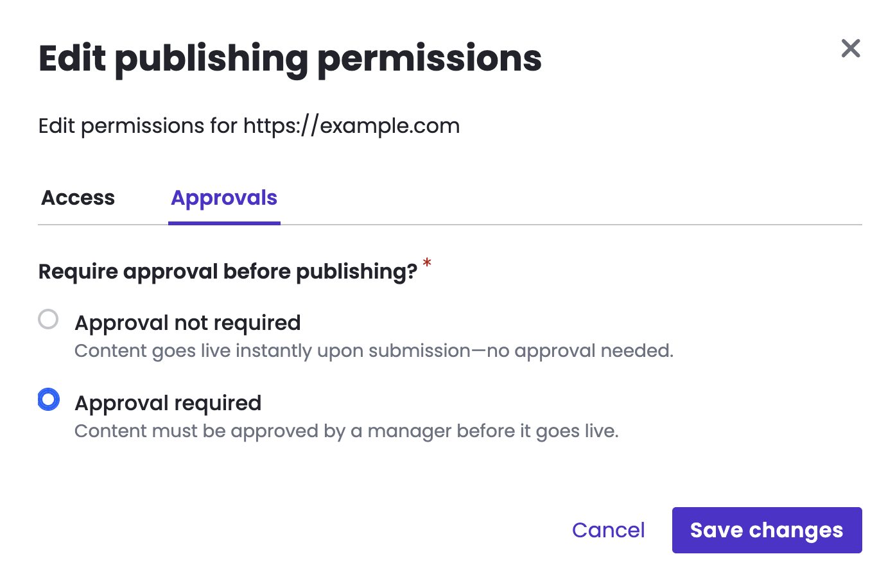Click the "Content must be approved" description
This screenshot has height=588, width=895.
pos(346,431)
